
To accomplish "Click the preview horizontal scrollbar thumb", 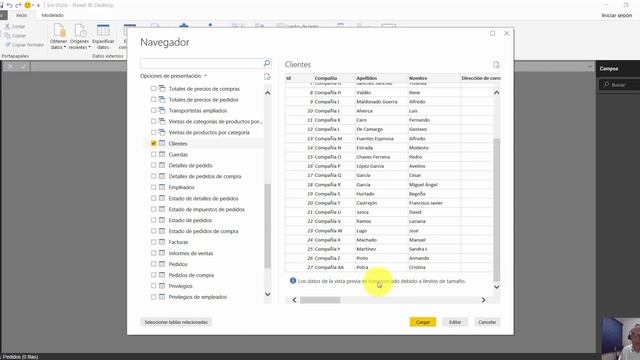I will 320,300.
